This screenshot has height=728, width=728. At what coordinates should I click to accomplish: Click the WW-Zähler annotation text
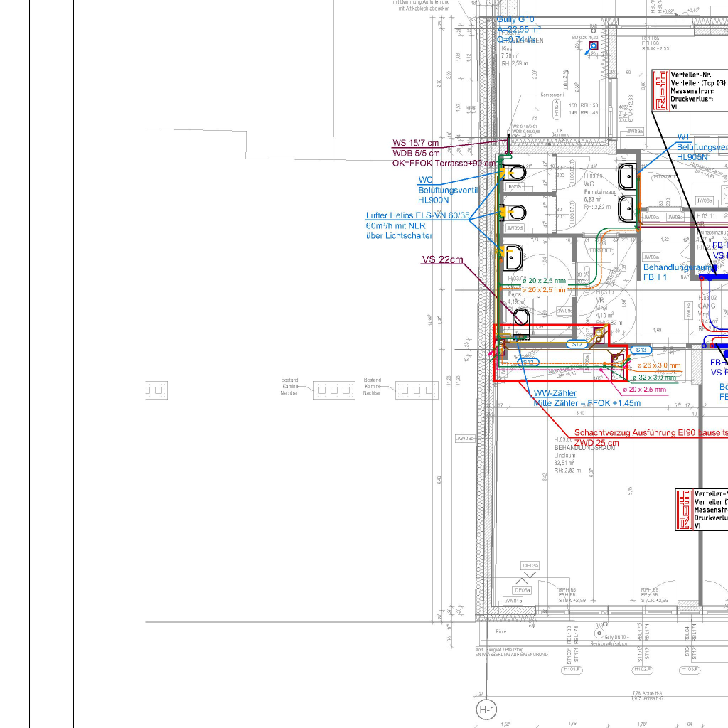pos(555,393)
